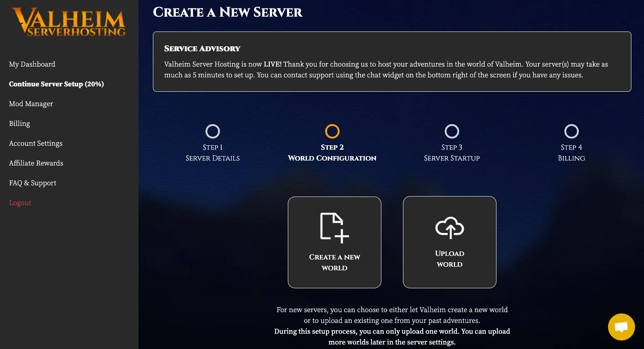This screenshot has width=644, height=349.
Task: Open My Dashboard in sidebar
Action: 32,64
